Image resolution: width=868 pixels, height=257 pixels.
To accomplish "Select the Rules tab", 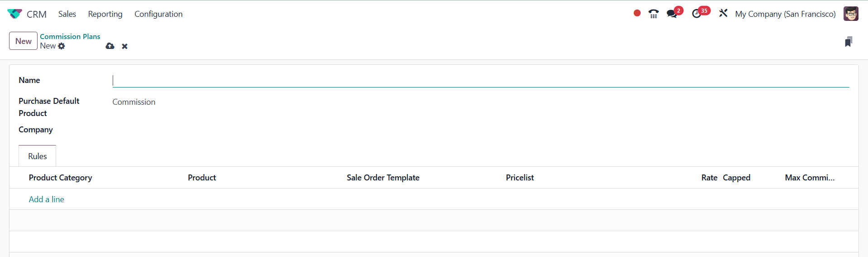I will point(38,156).
